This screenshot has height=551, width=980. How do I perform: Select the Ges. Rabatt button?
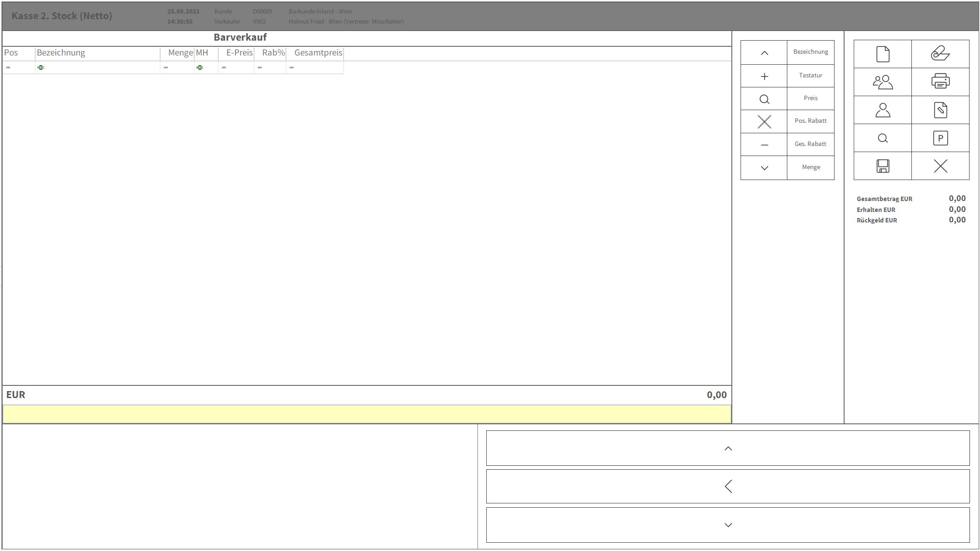810,144
